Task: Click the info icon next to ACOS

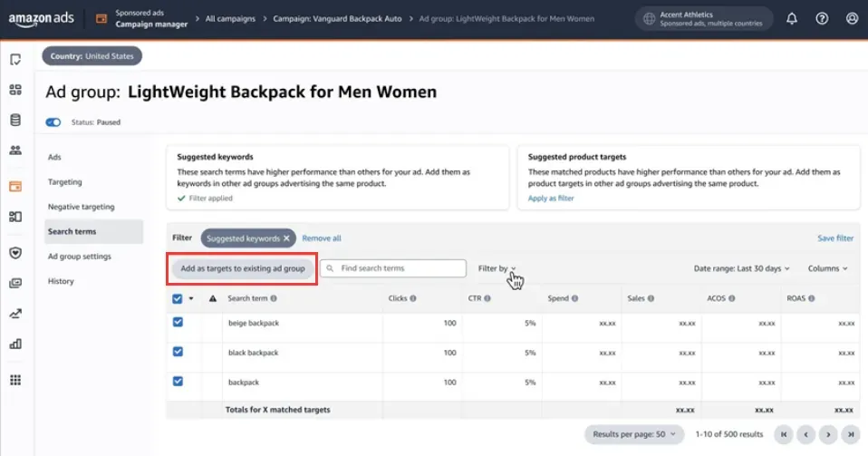Action: 732,298
